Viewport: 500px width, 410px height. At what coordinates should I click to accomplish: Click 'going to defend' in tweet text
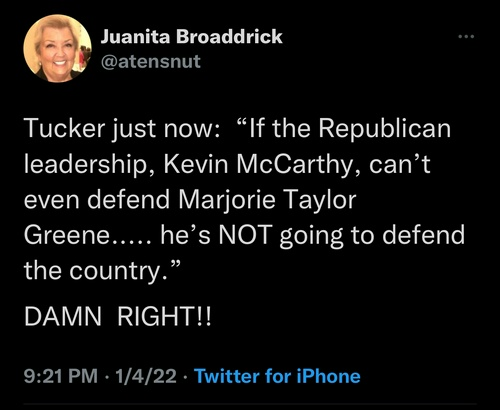pos(372,236)
